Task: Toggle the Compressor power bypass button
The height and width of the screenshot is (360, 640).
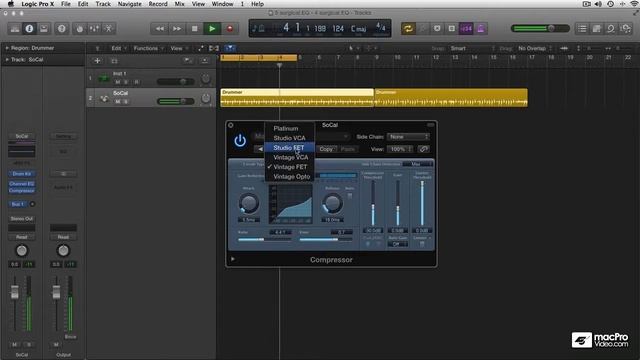Action: tap(240, 141)
